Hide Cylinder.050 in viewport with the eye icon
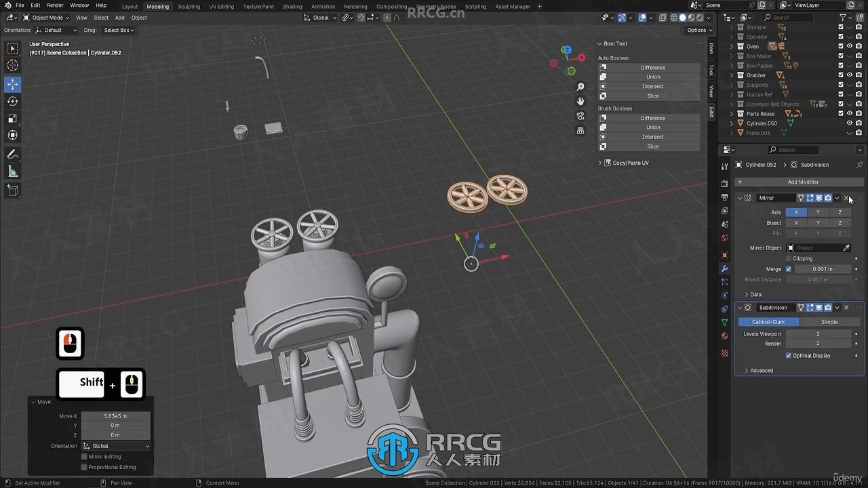 pos(850,123)
